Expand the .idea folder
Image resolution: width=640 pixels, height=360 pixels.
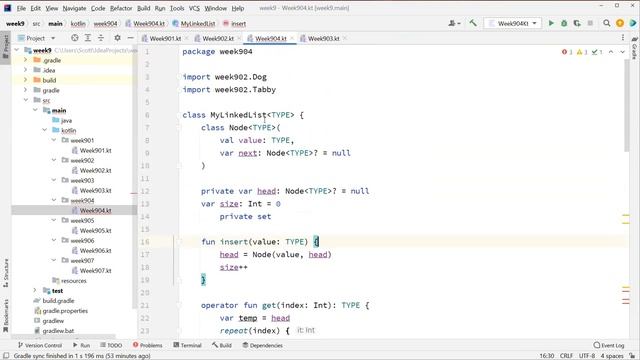click(25, 70)
